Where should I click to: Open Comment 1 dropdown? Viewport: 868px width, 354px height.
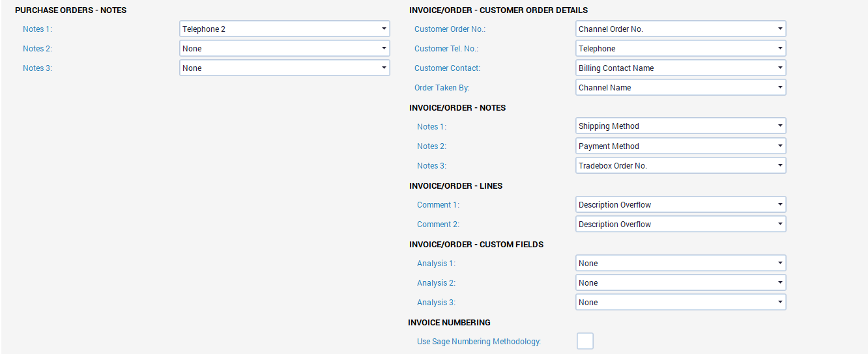pyautogui.click(x=680, y=205)
